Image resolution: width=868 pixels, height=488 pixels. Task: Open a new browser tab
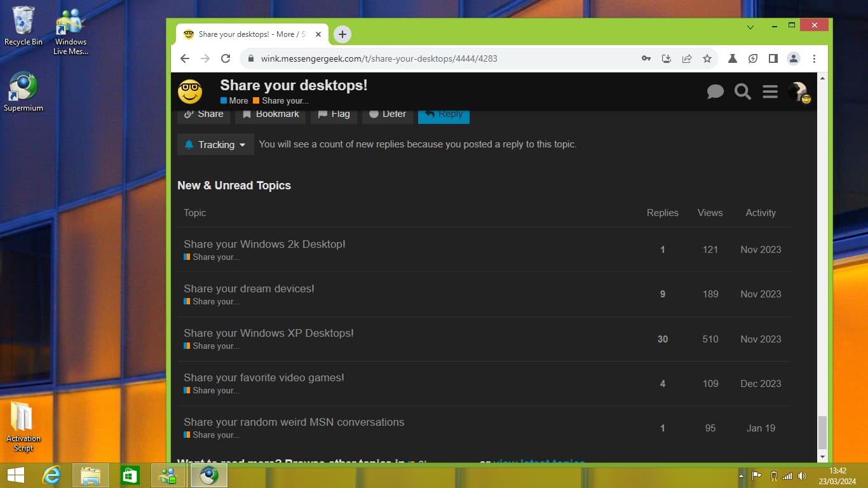(x=342, y=34)
